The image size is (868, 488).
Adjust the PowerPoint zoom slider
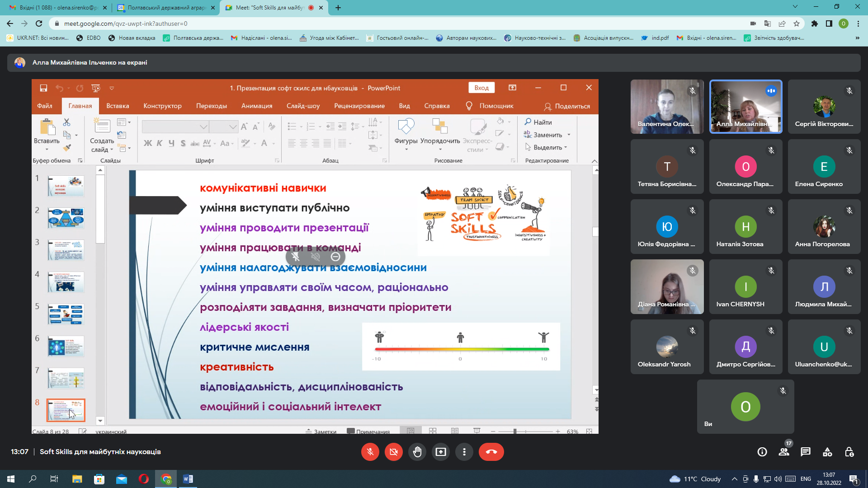pos(515,431)
